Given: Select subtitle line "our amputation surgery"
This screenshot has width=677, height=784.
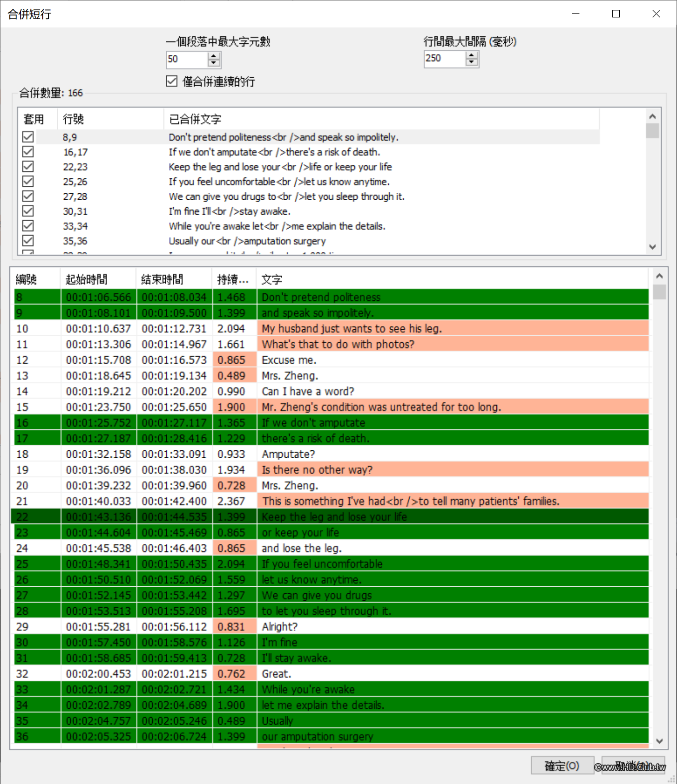Looking at the screenshot, I should click(x=330, y=736).
